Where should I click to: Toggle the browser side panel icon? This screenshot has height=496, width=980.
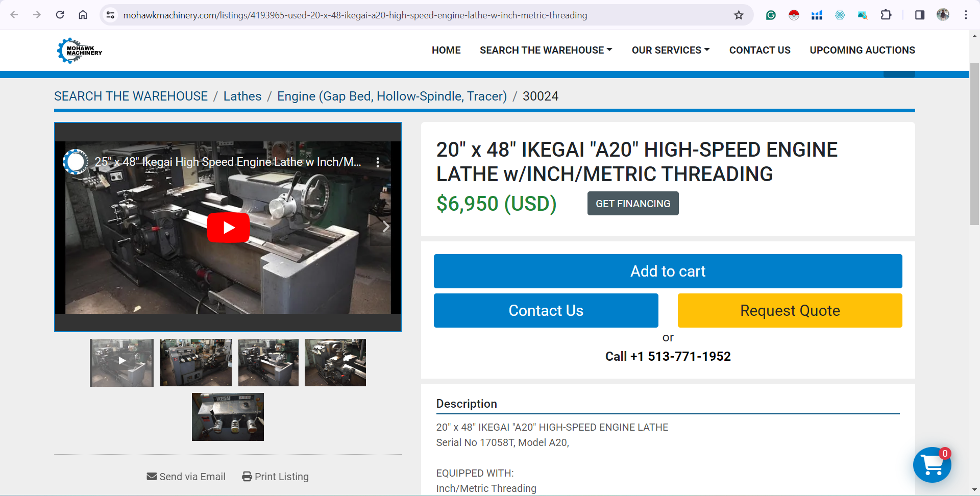920,15
